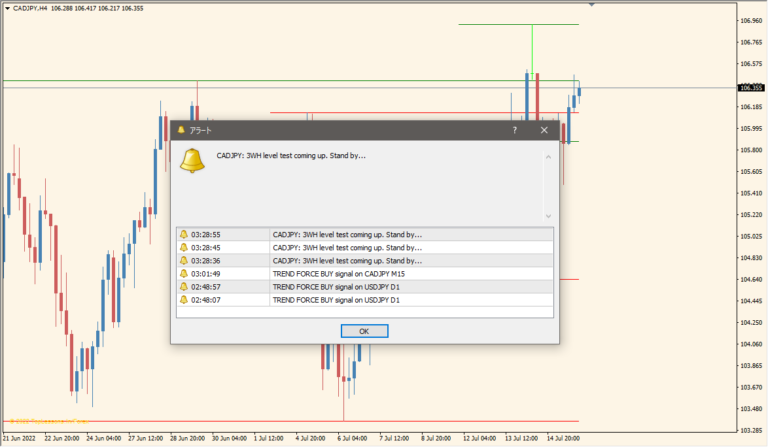
Task: Click the 28 Jun 20:00 label on time axis
Action: (192, 438)
